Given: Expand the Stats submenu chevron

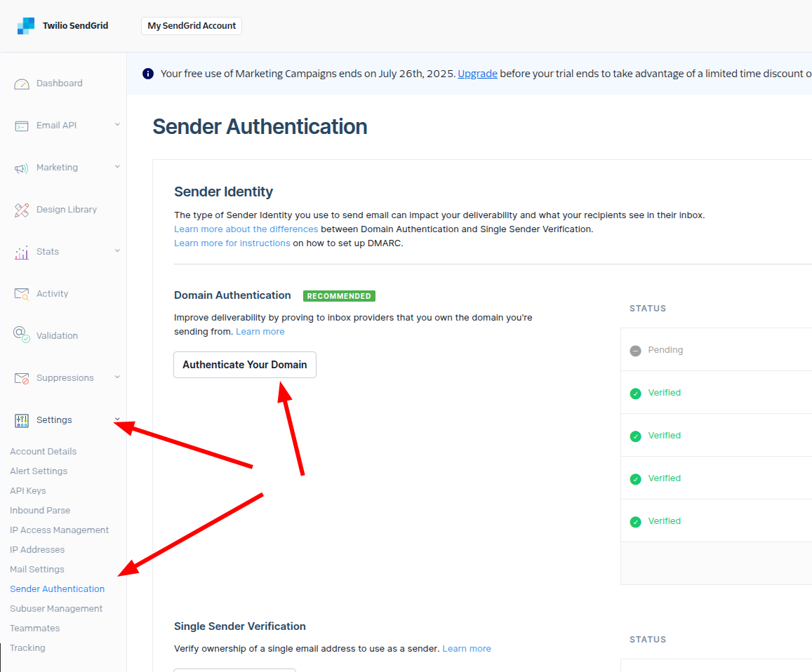Looking at the screenshot, I should (117, 251).
